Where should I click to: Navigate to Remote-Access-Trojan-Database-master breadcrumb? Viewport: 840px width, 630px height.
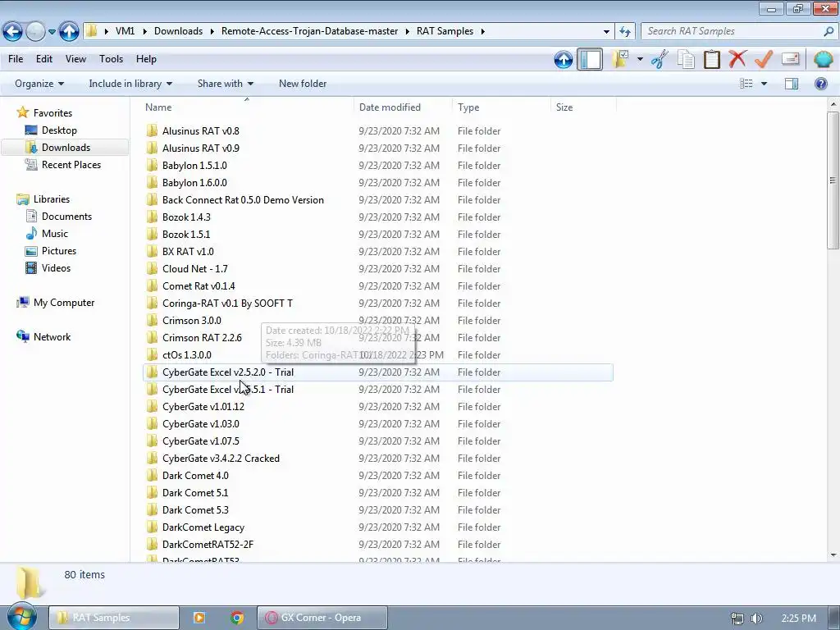tap(309, 32)
